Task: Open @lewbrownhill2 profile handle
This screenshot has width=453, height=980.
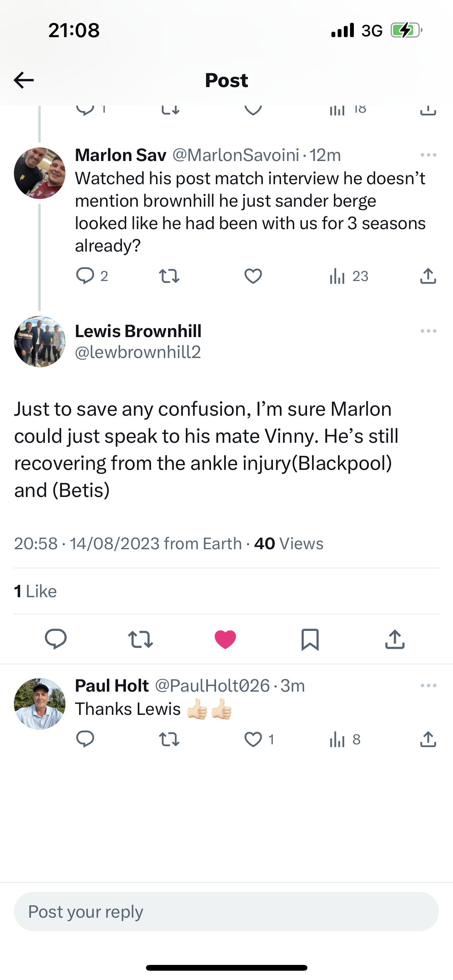Action: tap(138, 352)
